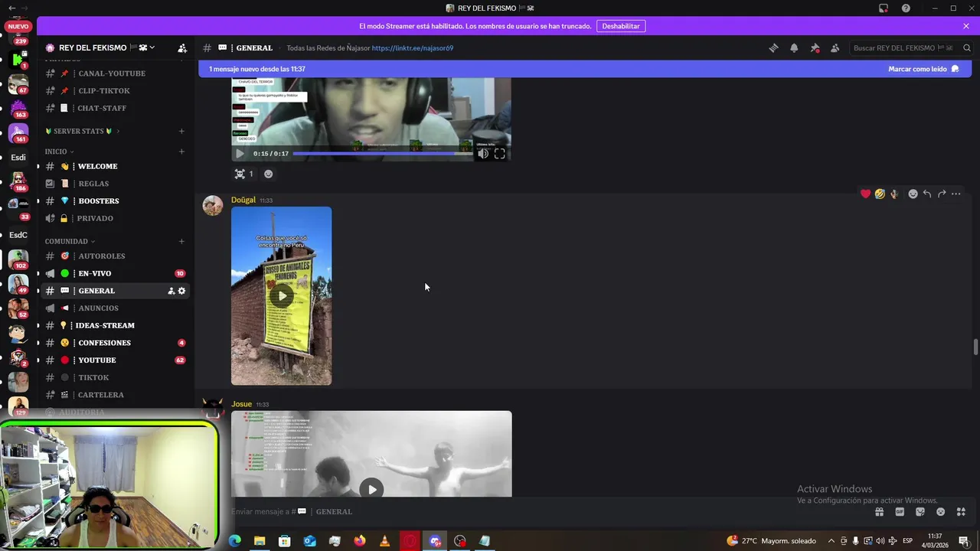Screen dimensions: 980x551
Task: Play the top video at 0:15
Action: tap(240, 153)
